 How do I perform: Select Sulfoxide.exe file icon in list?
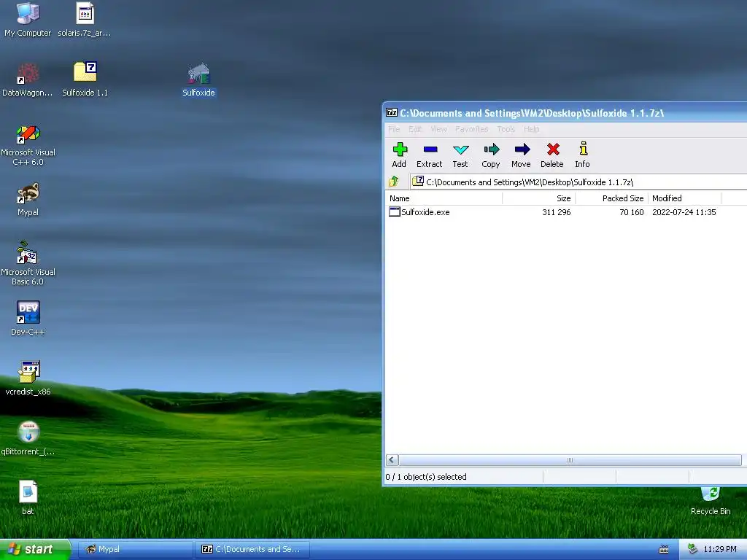395,212
